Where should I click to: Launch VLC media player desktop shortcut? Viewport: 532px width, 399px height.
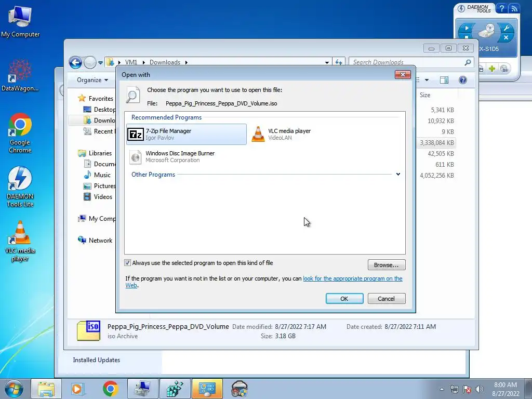click(20, 242)
